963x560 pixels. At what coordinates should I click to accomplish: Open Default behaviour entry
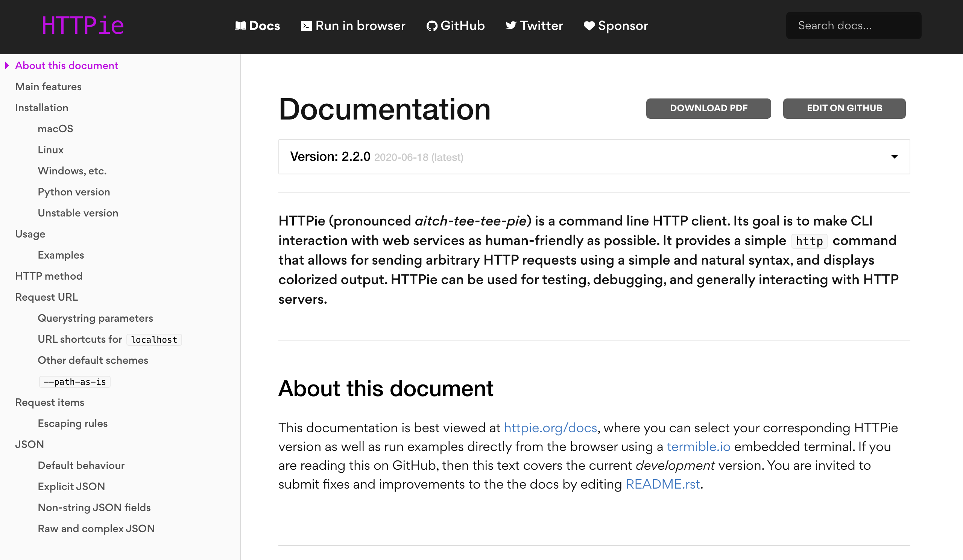pos(81,465)
